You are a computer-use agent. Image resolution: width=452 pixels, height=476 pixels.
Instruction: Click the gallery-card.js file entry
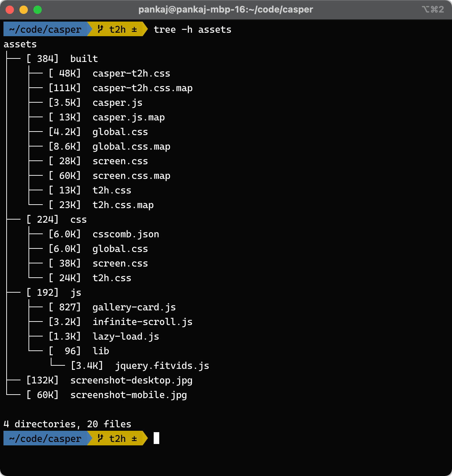134,307
